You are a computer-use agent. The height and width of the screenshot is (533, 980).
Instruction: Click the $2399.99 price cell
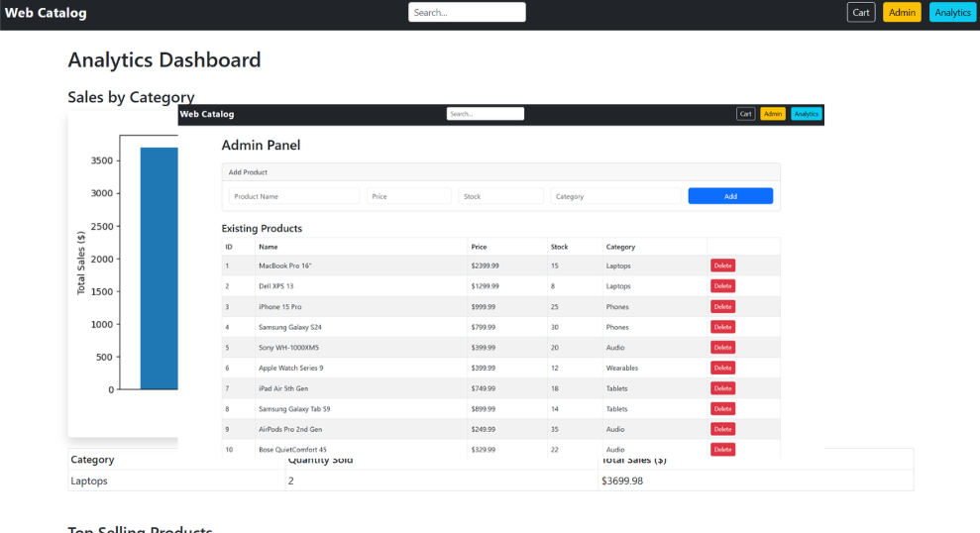(x=507, y=266)
